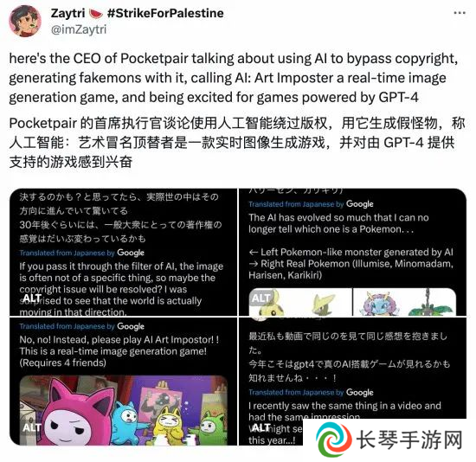The image size is (476, 462).
Task: Open ALT badge on gpt4 game screenshot
Action: coord(261,427)
